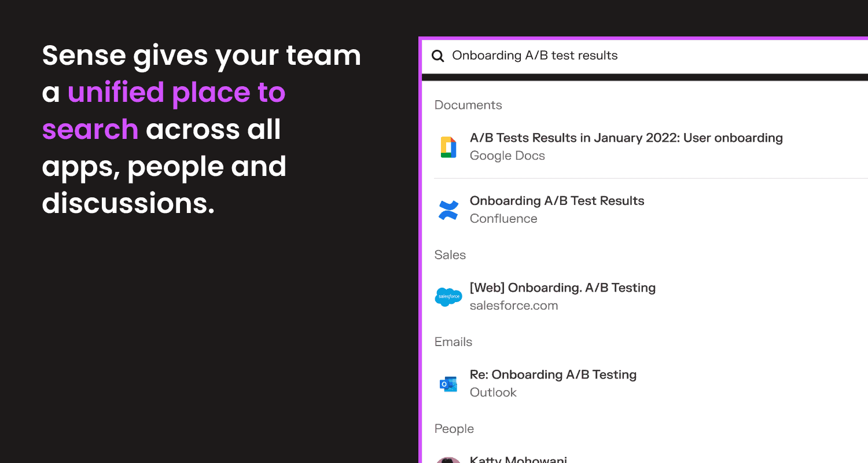Screen dimensions: 868x463
Task: Click the 'Google Docs' source label
Action: coord(507,156)
